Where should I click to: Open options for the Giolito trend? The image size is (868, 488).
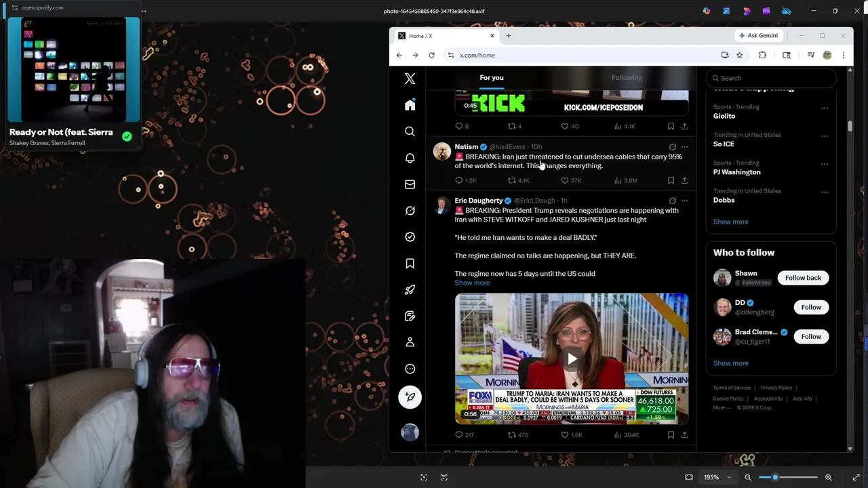point(825,108)
